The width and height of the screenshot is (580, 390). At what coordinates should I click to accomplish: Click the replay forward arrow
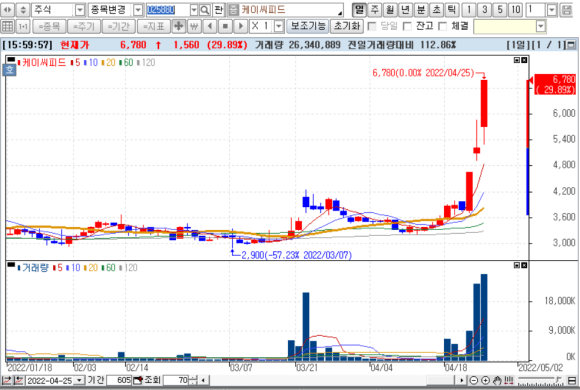click(x=241, y=26)
